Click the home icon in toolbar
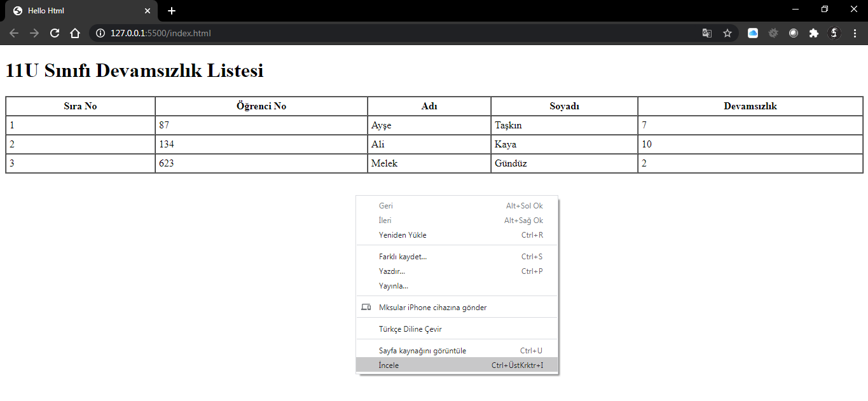Viewport: 868px width, 401px height. pyautogui.click(x=75, y=33)
